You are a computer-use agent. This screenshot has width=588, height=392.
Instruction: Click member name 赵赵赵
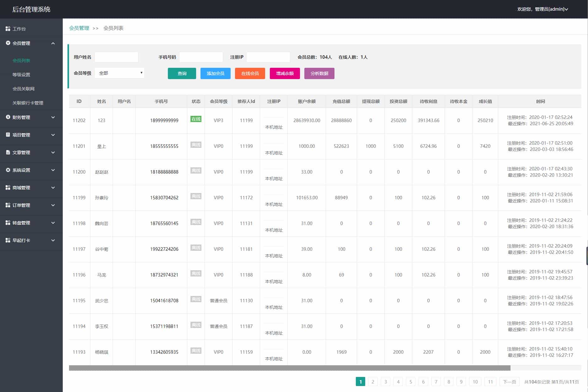pos(101,172)
